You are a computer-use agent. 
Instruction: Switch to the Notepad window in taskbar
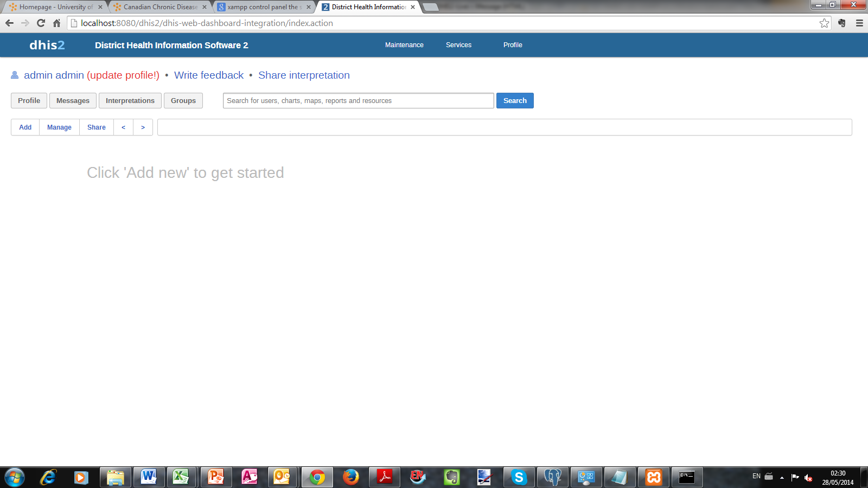tap(620, 477)
